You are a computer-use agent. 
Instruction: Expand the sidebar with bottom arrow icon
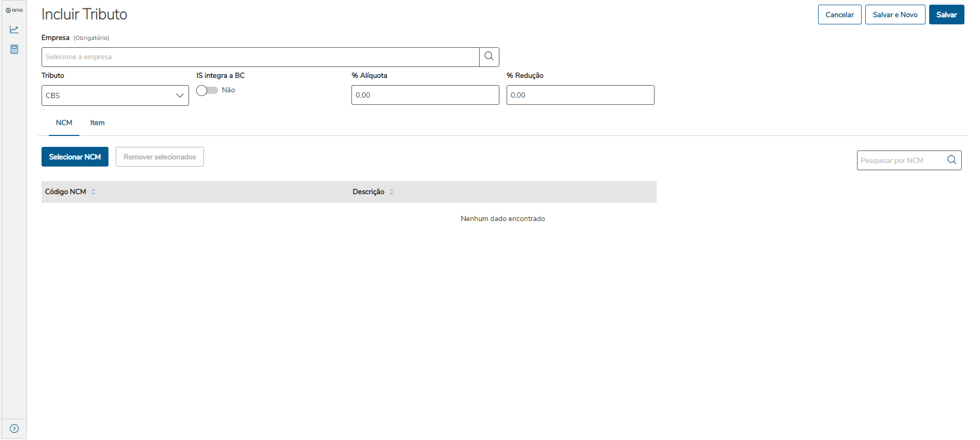click(14, 429)
